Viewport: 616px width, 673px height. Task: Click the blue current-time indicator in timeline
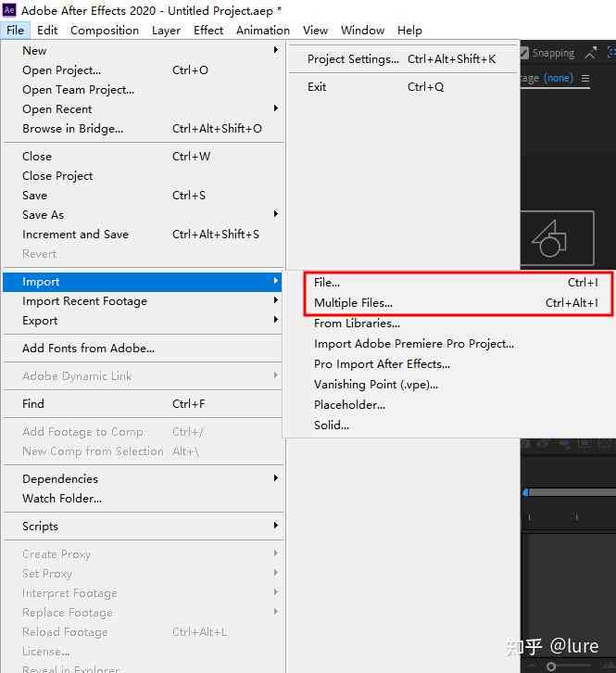tap(525, 492)
